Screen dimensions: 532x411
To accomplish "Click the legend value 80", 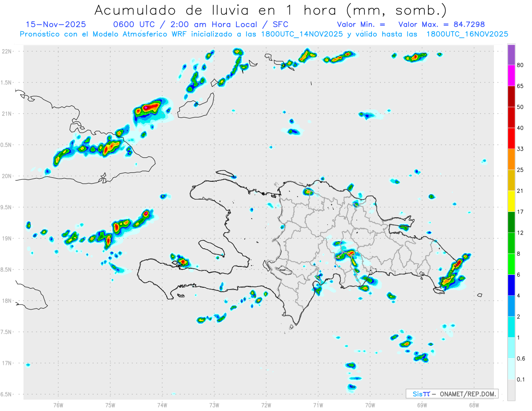I will pyautogui.click(x=520, y=65).
